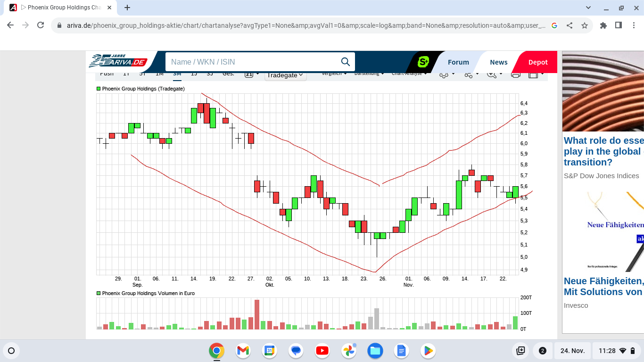Click the chart settings gear icon

point(444,74)
